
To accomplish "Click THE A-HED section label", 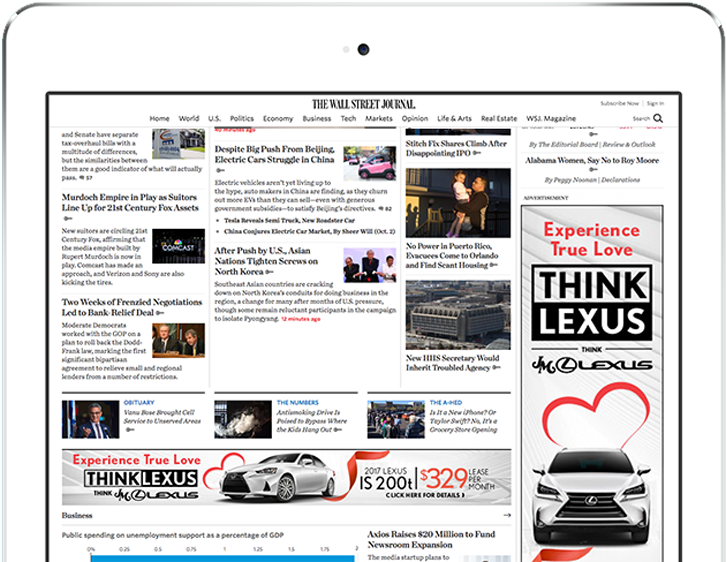I will (x=446, y=402).
